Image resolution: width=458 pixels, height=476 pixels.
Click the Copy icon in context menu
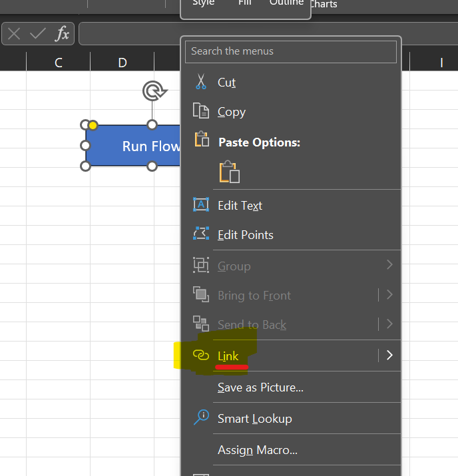pos(200,111)
